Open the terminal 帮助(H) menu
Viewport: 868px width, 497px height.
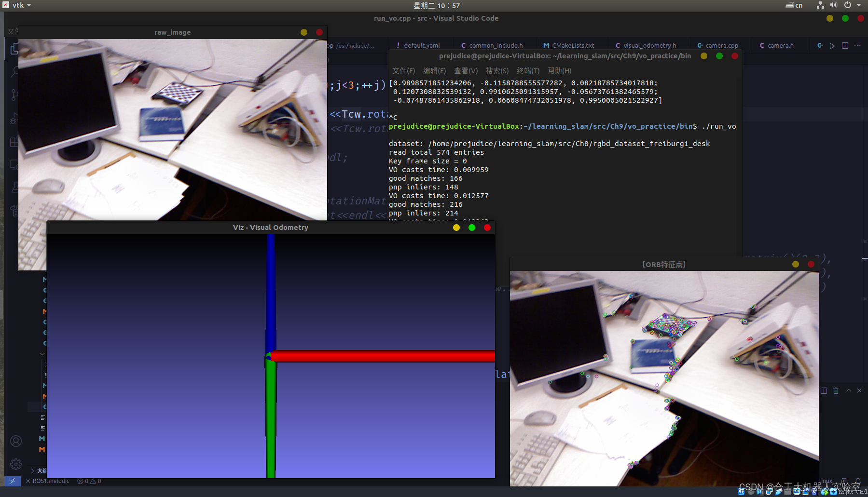tap(560, 71)
